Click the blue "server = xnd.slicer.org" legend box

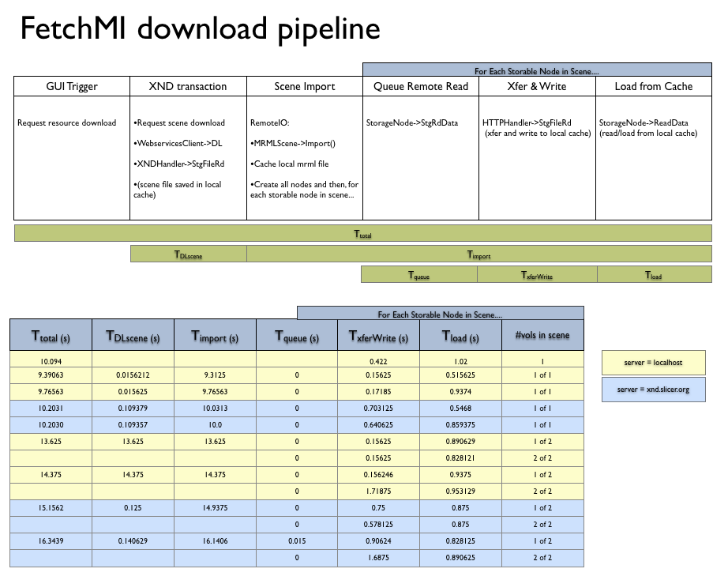click(x=652, y=390)
